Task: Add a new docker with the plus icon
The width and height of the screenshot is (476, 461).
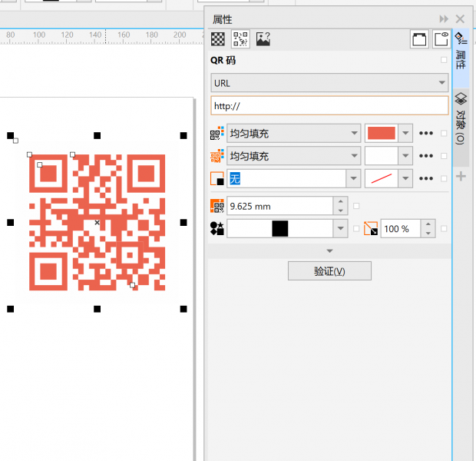Action: click(x=461, y=176)
